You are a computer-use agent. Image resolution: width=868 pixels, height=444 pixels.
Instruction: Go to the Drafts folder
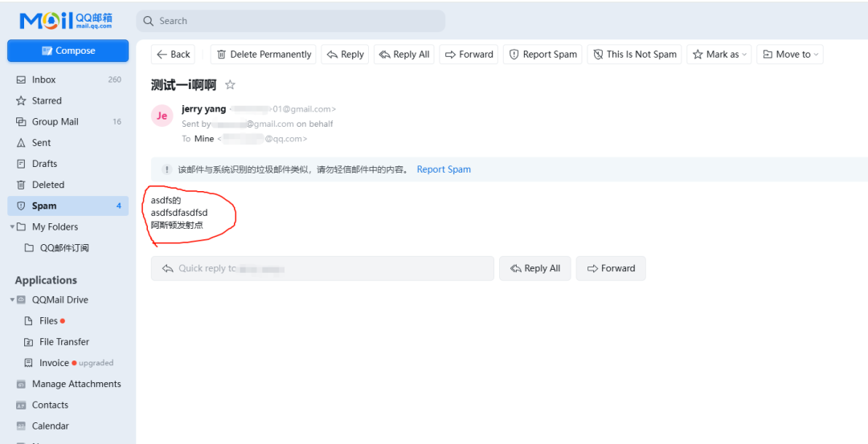(x=44, y=164)
